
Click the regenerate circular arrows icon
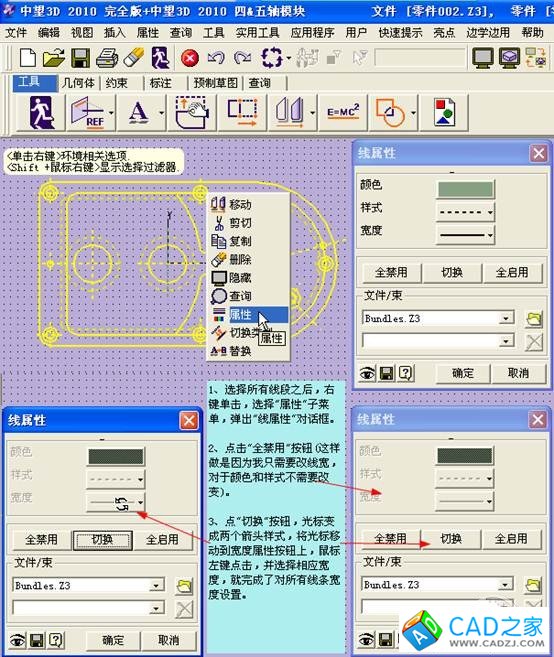[x=272, y=58]
